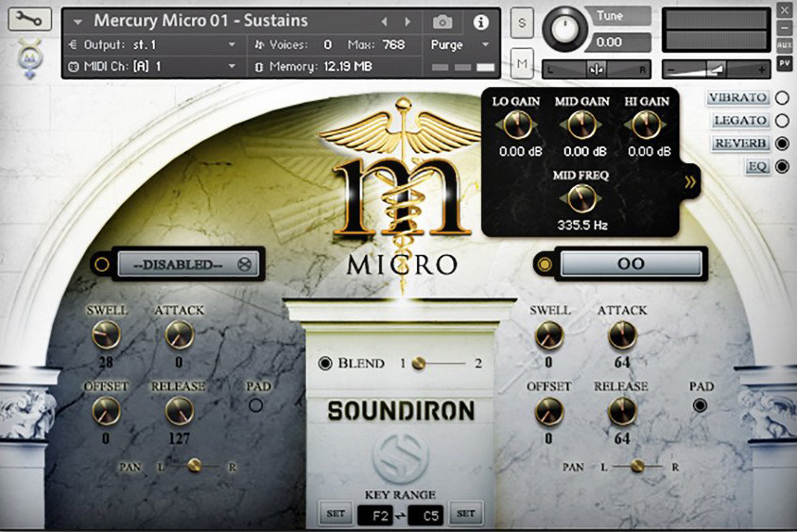Enable layer 1 power toggle beside DISABLED

pyautogui.click(x=101, y=265)
